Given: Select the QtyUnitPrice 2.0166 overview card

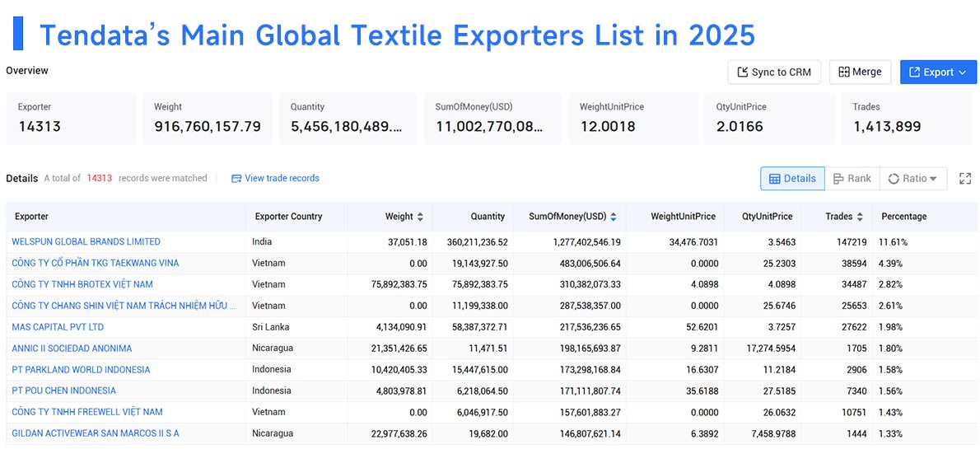Looking at the screenshot, I should click(x=769, y=118).
